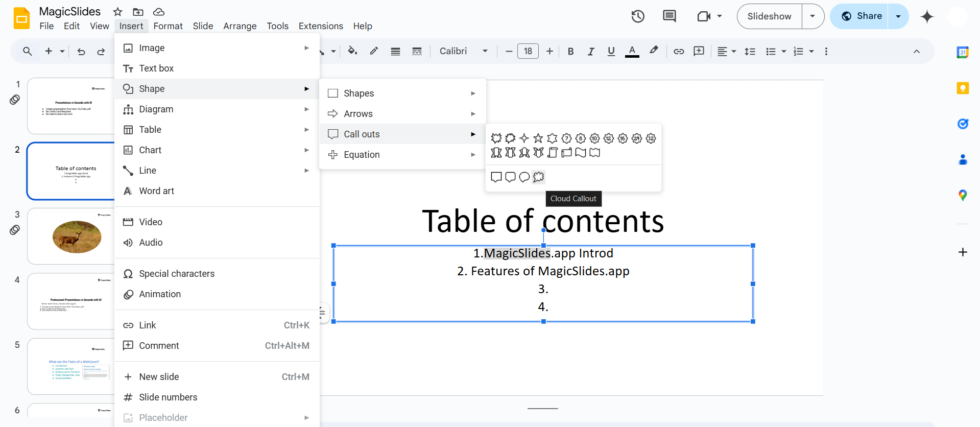Toggle bold formatting
This screenshot has height=427, width=980.
click(x=570, y=51)
